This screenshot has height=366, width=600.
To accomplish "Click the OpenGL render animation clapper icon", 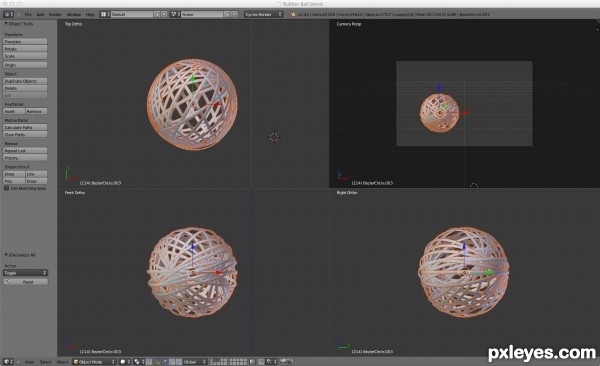I will (x=290, y=362).
